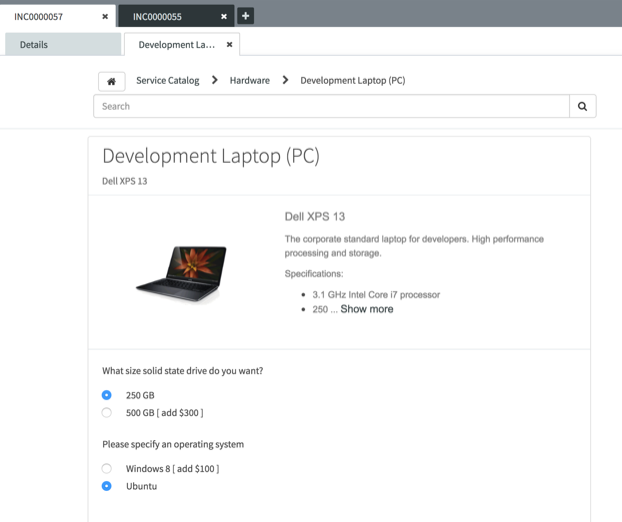Close the INC0000057 tab
622x522 pixels.
[105, 17]
